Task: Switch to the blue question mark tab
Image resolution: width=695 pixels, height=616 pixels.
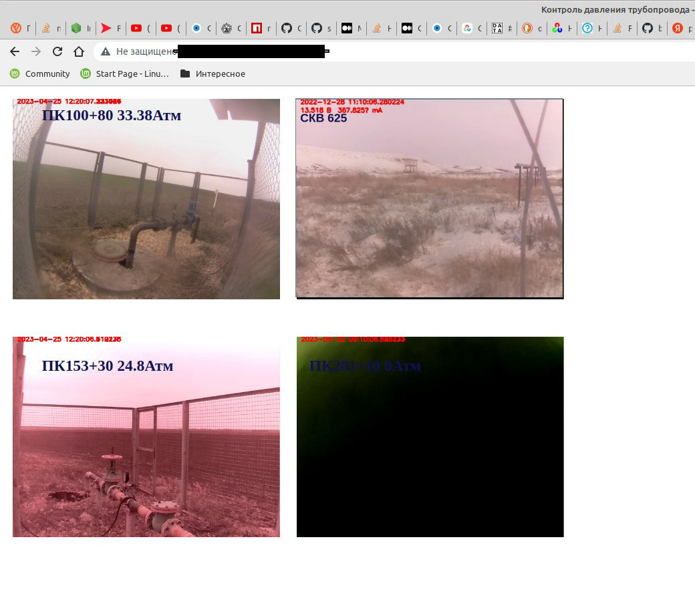Action: pyautogui.click(x=587, y=28)
